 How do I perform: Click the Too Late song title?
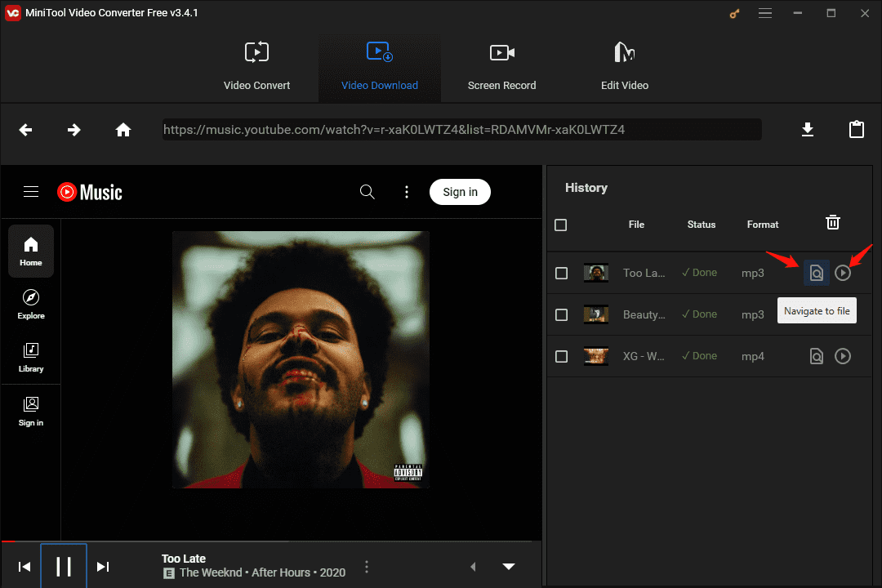click(184, 559)
